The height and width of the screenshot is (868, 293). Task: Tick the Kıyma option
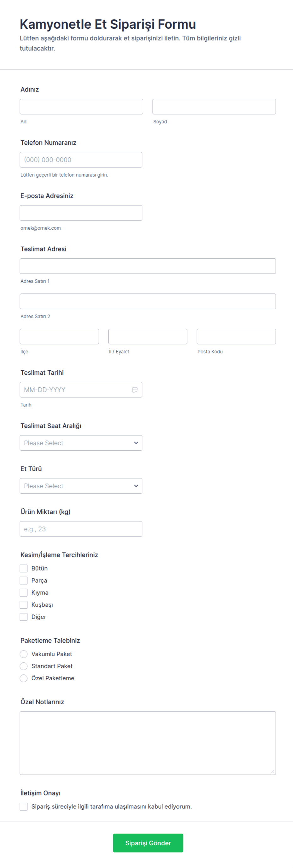pyautogui.click(x=24, y=593)
